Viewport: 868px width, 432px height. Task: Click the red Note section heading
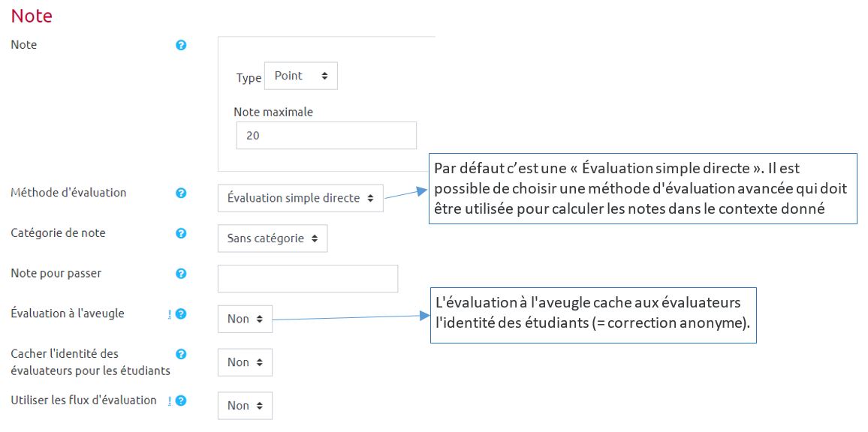point(32,16)
